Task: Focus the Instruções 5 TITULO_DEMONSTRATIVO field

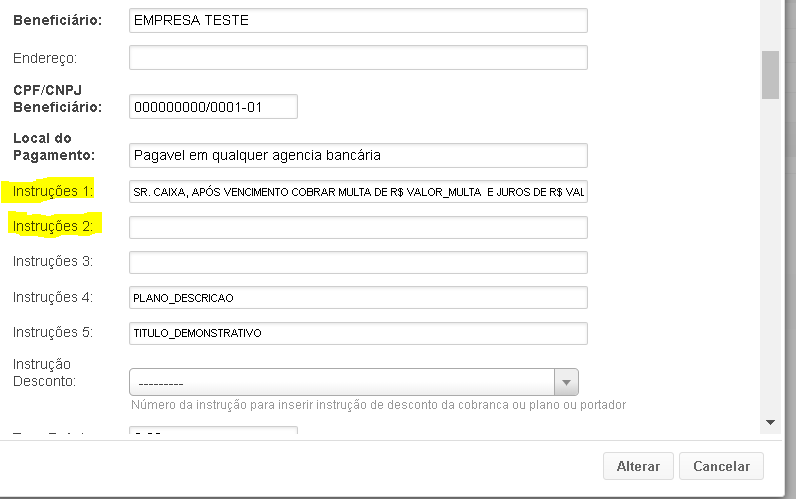Action: tap(358, 334)
